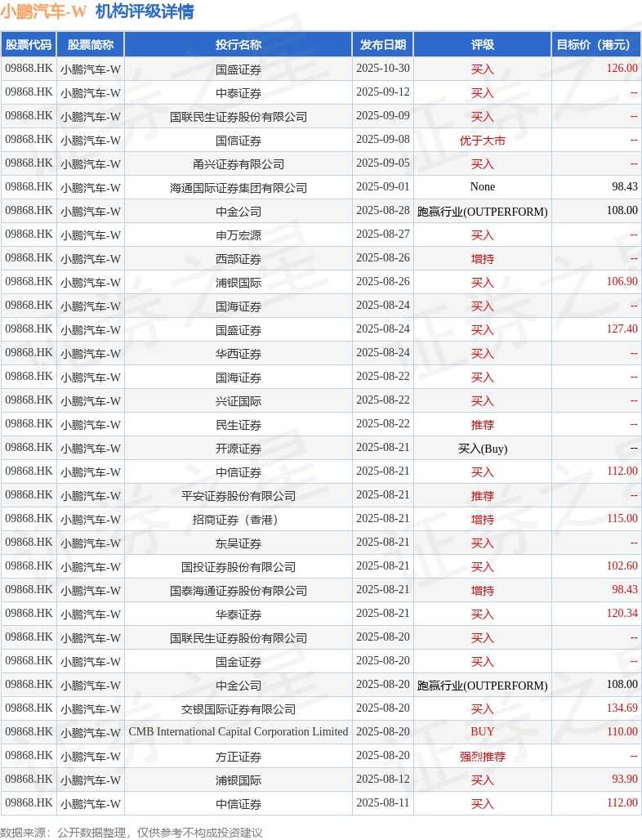This screenshot has width=642, height=840.
Task: Click the BUY rating
Action: click(x=483, y=732)
